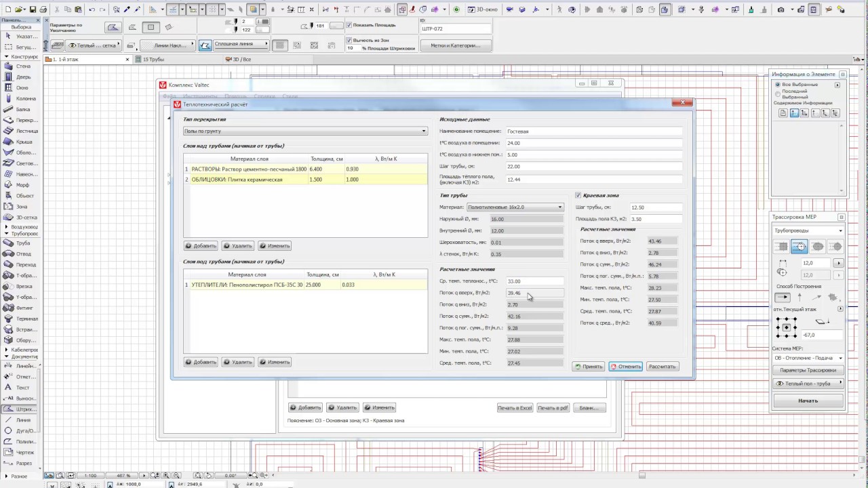The height and width of the screenshot is (488, 868).
Task: Select Лестница (Stair) tool
Action: tap(21, 131)
